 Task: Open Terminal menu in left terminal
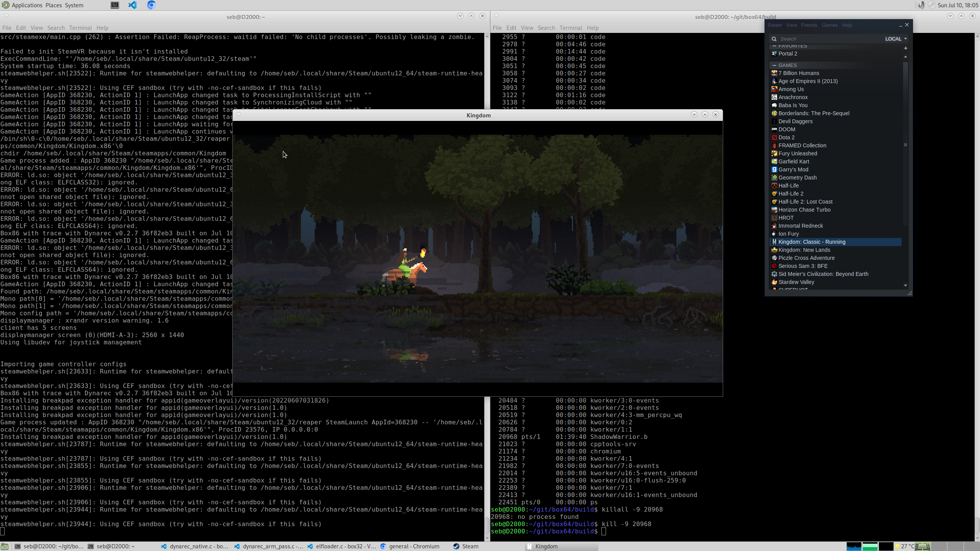(80, 28)
